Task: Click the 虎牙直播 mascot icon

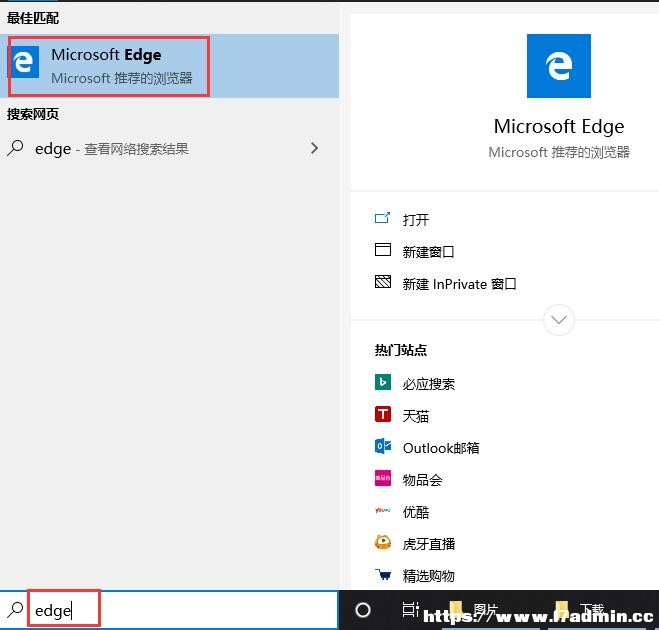Action: coord(382,542)
